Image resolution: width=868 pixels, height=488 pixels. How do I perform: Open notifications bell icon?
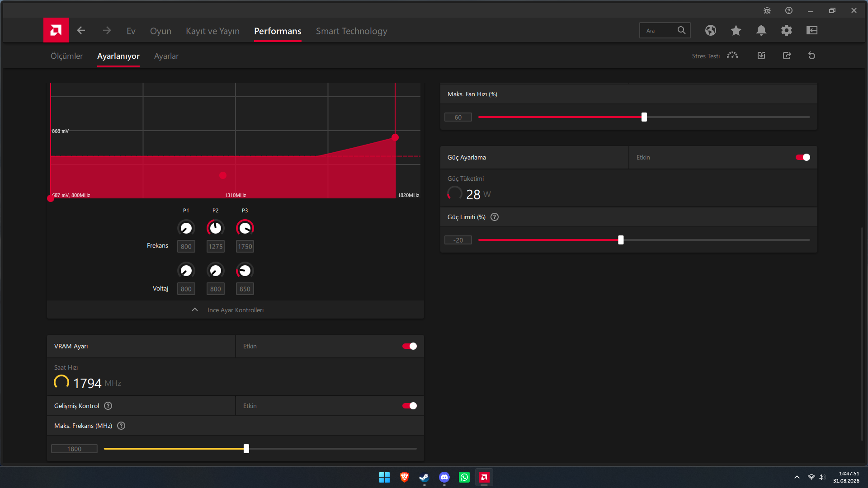[x=761, y=30]
